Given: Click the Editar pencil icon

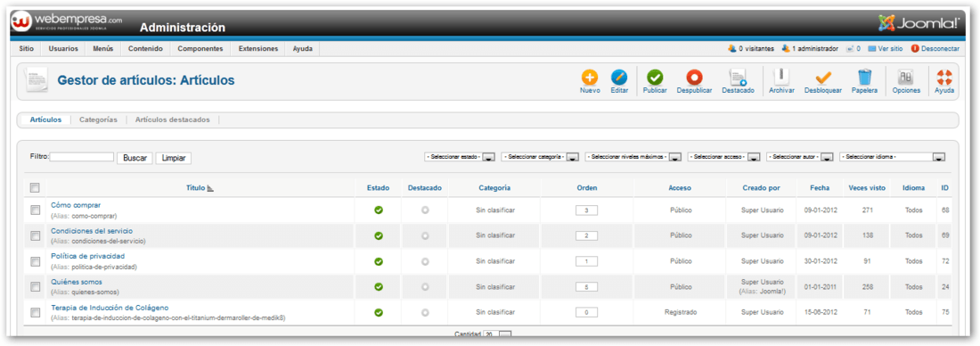Looking at the screenshot, I should [619, 77].
